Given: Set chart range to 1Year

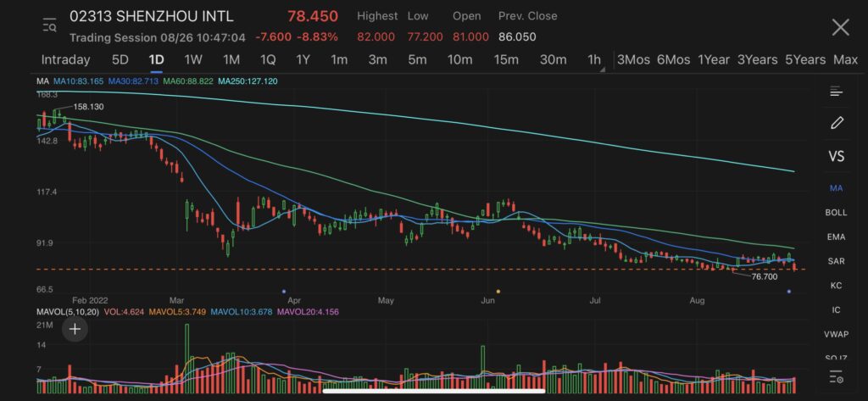Looking at the screenshot, I should [x=714, y=60].
